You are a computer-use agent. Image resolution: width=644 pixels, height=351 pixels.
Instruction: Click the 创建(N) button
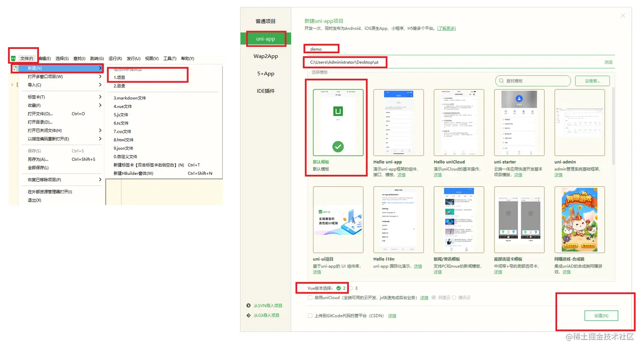tap(601, 316)
